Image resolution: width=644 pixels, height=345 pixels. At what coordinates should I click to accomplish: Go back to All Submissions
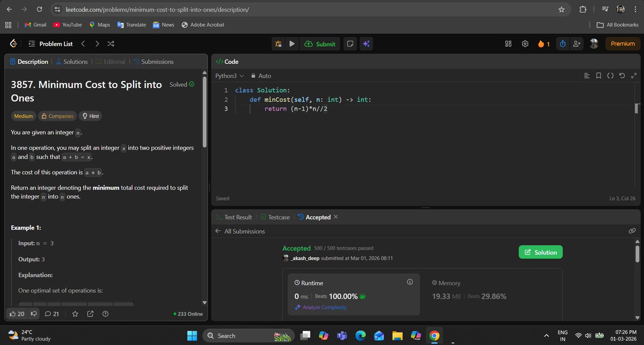pos(240,231)
